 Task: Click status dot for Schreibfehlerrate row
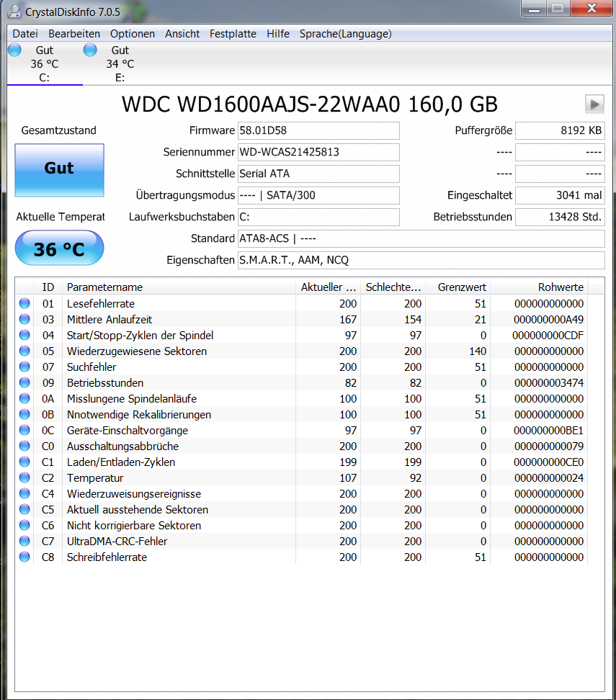pyautogui.click(x=24, y=557)
